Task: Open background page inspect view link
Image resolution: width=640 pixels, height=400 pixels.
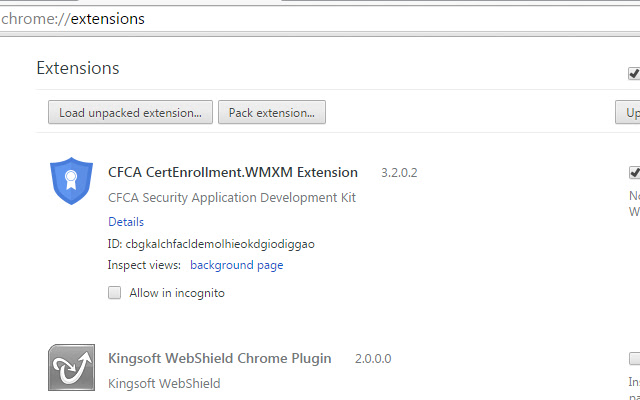Action: click(237, 265)
